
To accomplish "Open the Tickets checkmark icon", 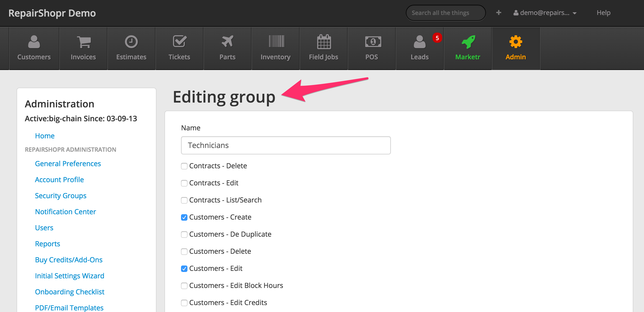I will [180, 41].
